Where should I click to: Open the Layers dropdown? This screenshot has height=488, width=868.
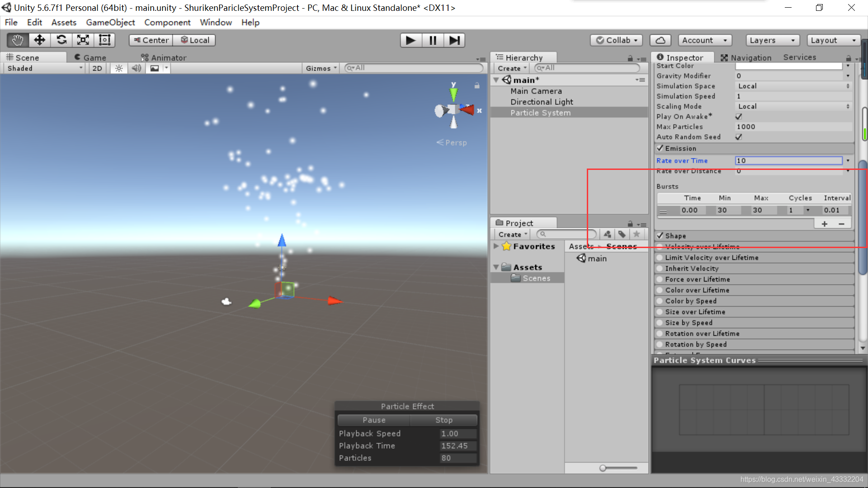tap(773, 40)
